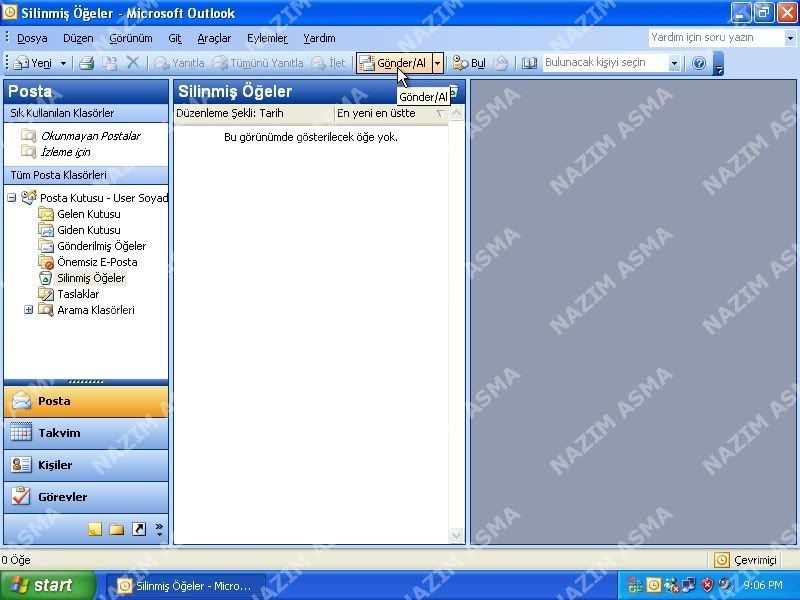This screenshot has width=800, height=600.
Task: Click the 9:06 PM clock
Action: 763,585
